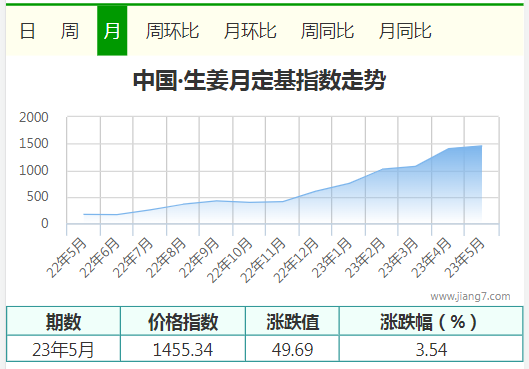Click the 22年12月 x-axis label

(296, 260)
